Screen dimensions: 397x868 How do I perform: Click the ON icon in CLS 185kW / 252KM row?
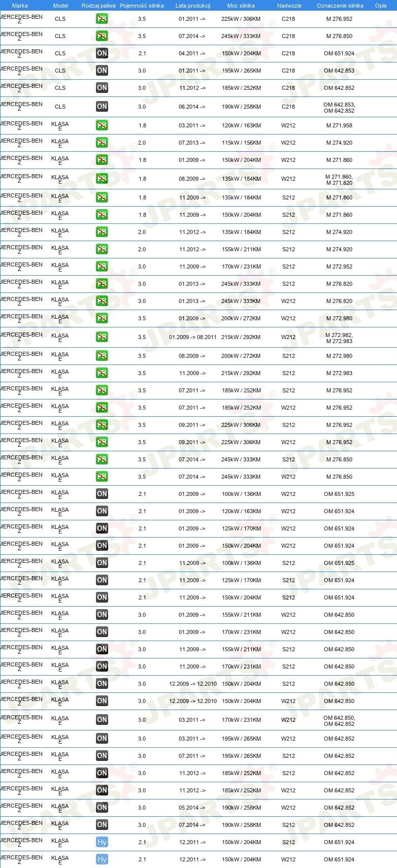coord(102,88)
